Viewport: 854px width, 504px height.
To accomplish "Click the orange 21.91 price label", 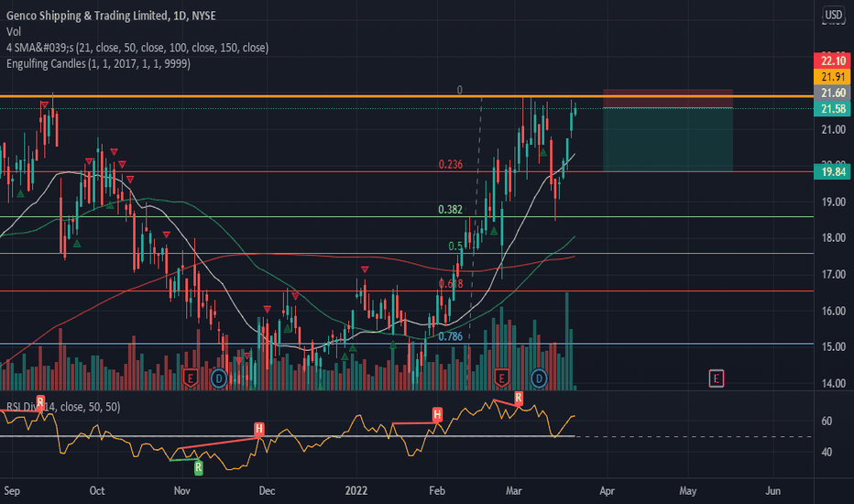I will pyautogui.click(x=832, y=77).
